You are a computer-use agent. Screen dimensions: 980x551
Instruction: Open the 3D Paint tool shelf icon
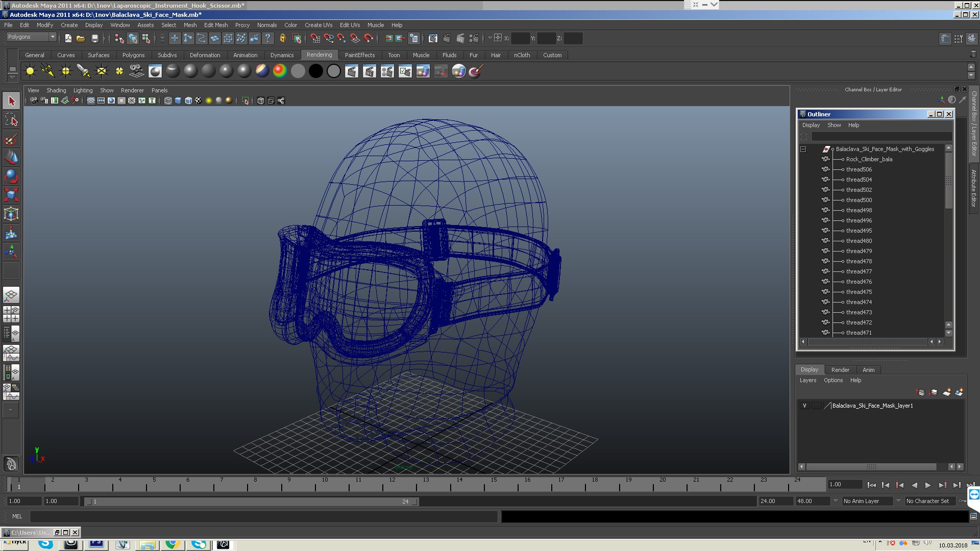click(476, 71)
